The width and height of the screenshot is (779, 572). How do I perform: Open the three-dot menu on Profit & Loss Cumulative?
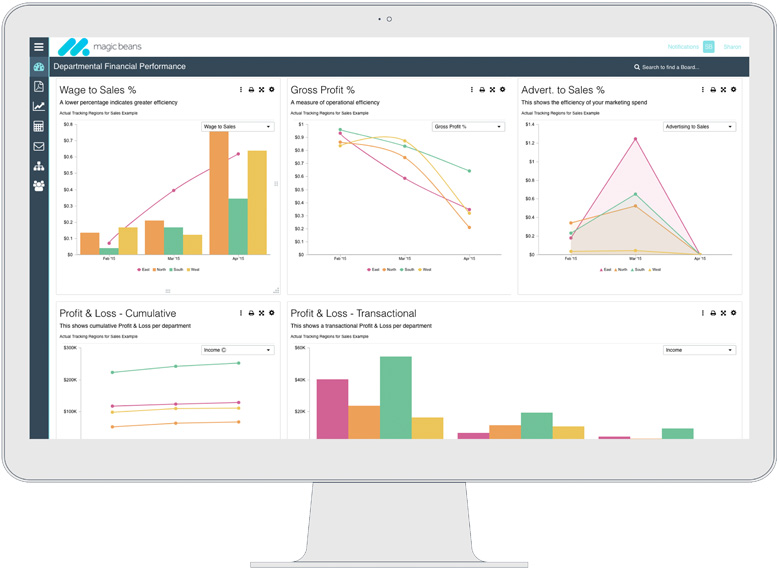241,313
